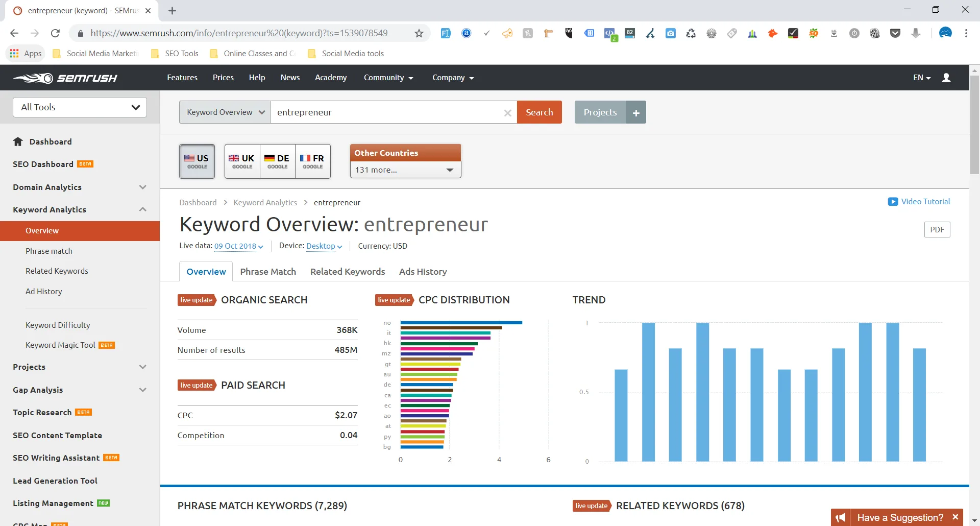Click the bookmark star in the address bar

point(419,33)
